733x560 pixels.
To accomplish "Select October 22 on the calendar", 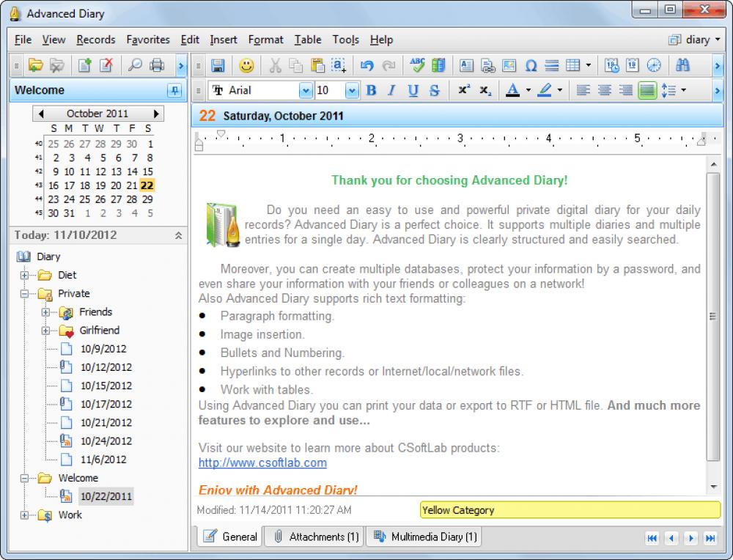I will [x=146, y=185].
